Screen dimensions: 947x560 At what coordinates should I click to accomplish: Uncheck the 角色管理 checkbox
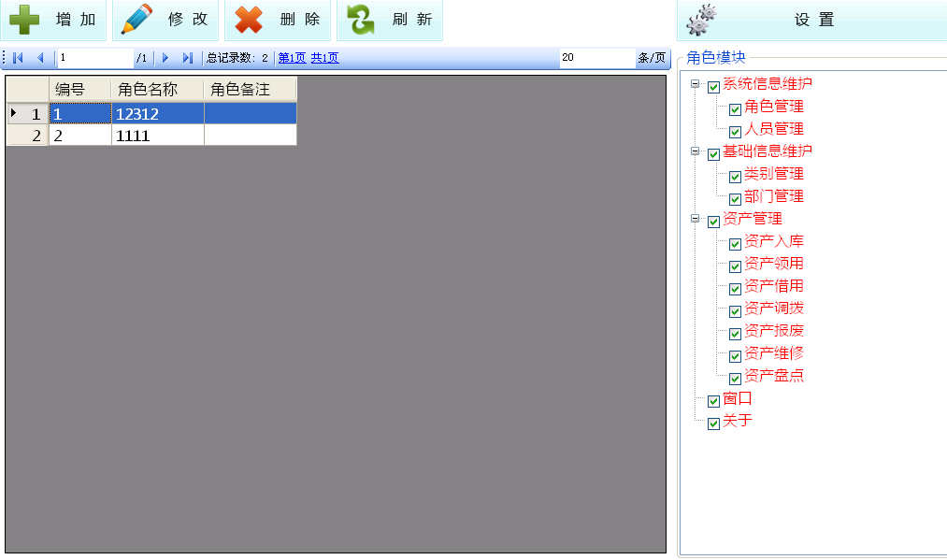tap(736, 109)
